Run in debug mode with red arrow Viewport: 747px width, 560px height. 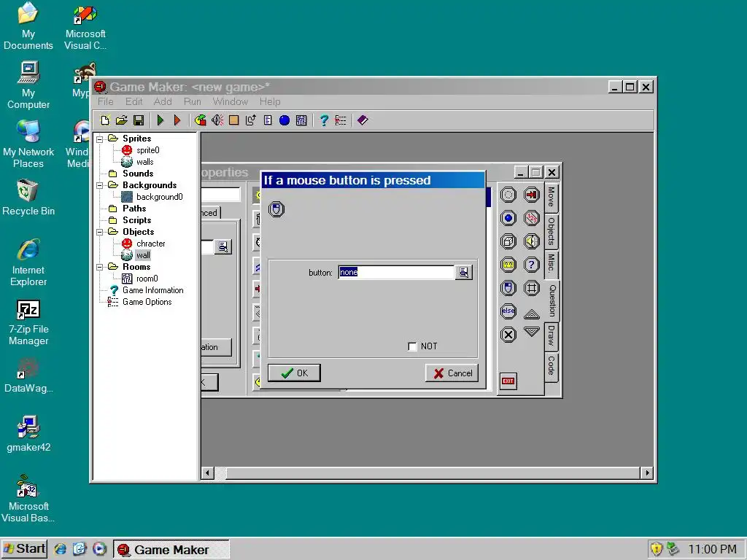coord(177,120)
